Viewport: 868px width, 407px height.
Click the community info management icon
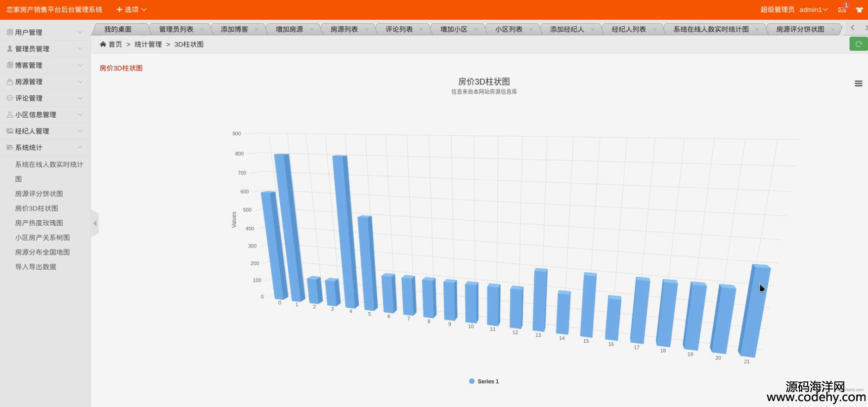click(10, 114)
